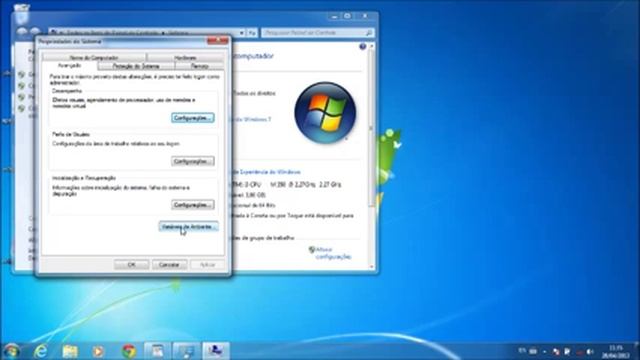Screen dimensions: 640x360
Task: Switch to the first open window taskbar button
Action: (157, 351)
